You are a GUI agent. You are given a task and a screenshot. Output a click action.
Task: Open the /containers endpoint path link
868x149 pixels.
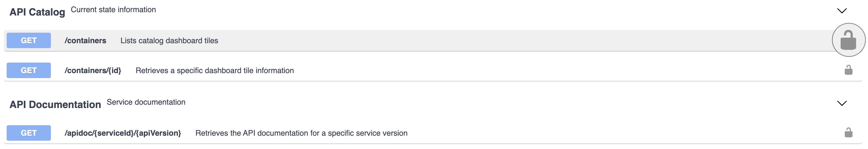(85, 41)
